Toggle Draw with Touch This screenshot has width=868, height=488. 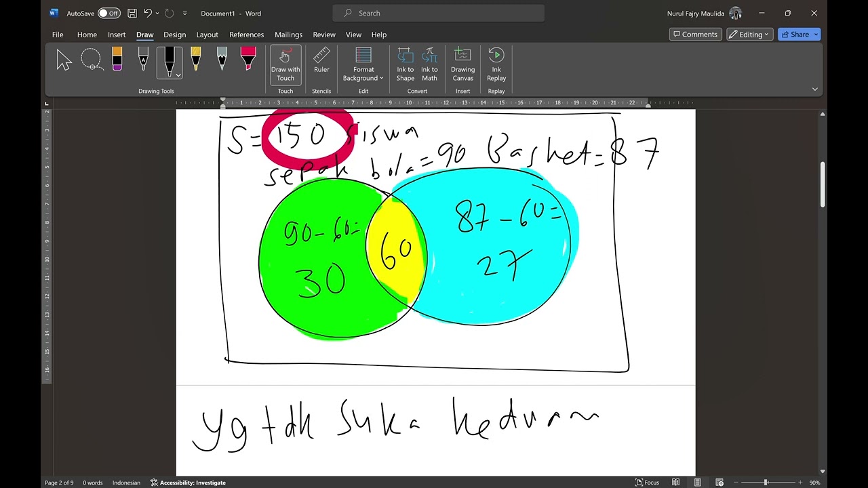(x=285, y=65)
